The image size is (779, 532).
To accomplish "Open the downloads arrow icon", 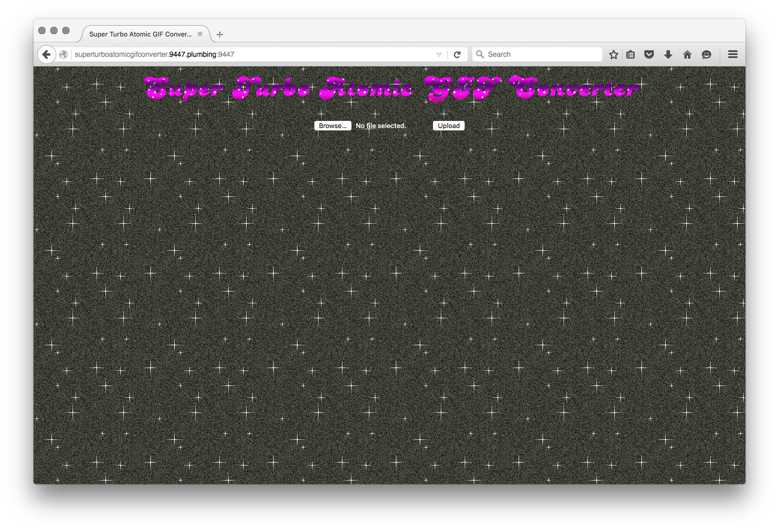I will coord(668,54).
